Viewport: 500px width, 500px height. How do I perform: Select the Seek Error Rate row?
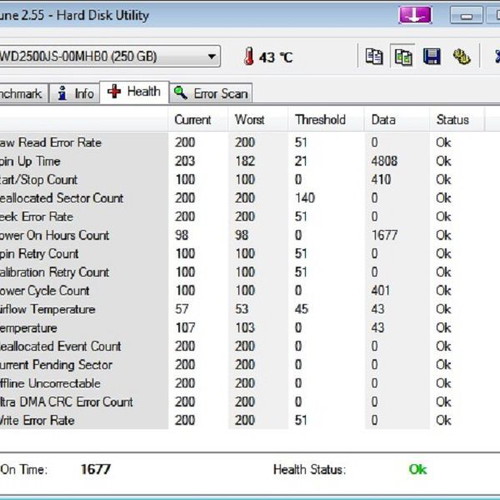(242, 217)
